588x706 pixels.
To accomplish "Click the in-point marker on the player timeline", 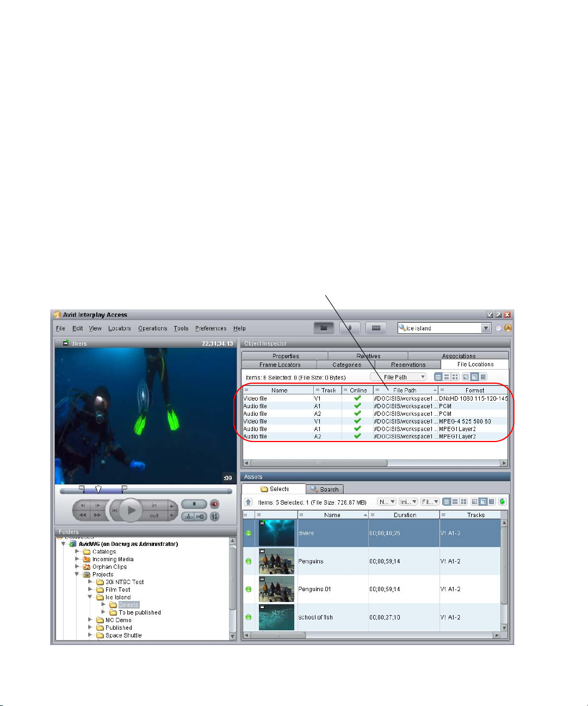I will tap(82, 489).
